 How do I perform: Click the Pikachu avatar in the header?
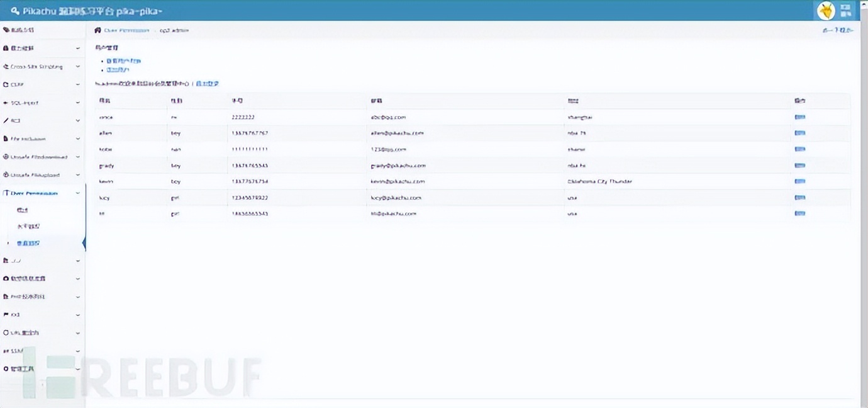click(x=825, y=10)
